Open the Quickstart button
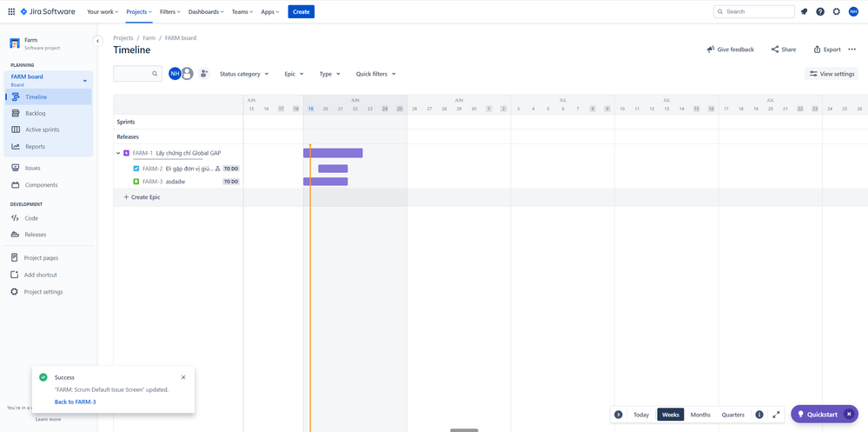This screenshot has height=432, width=868. (818, 414)
